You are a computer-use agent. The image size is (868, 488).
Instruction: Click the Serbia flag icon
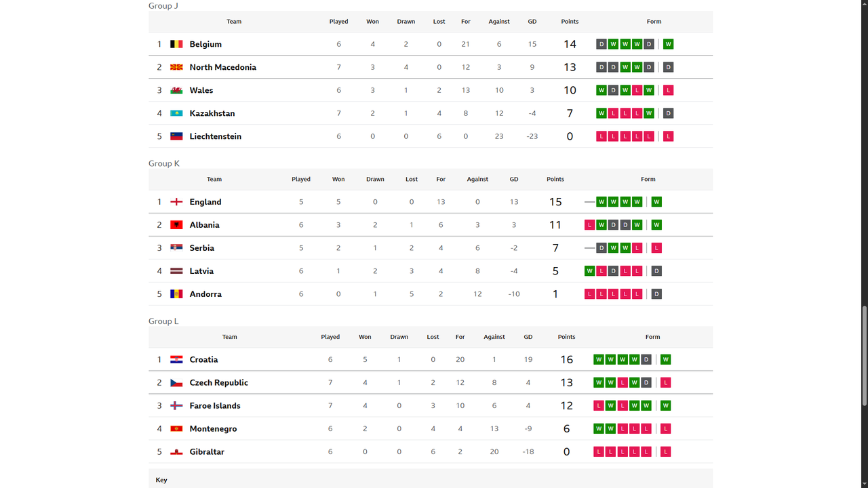[176, 248]
